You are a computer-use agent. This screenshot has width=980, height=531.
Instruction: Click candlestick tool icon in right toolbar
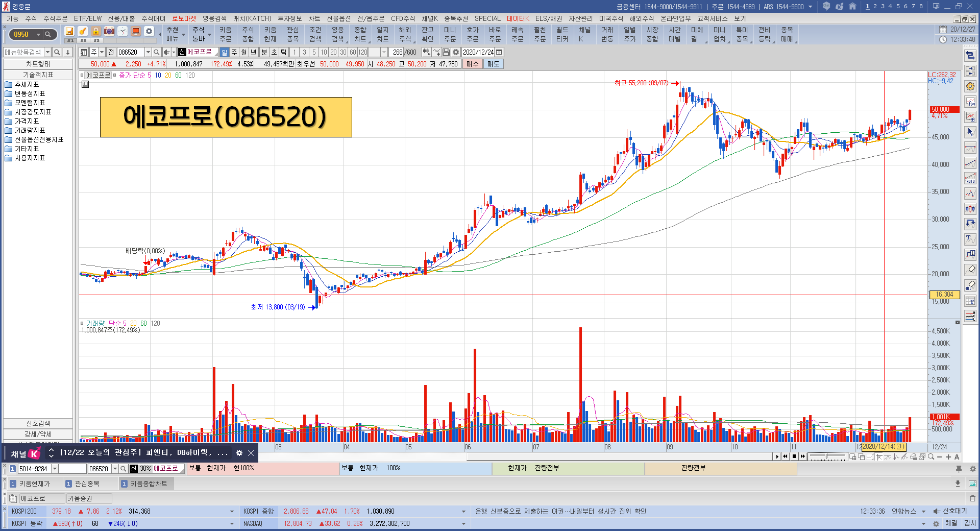coord(970,209)
